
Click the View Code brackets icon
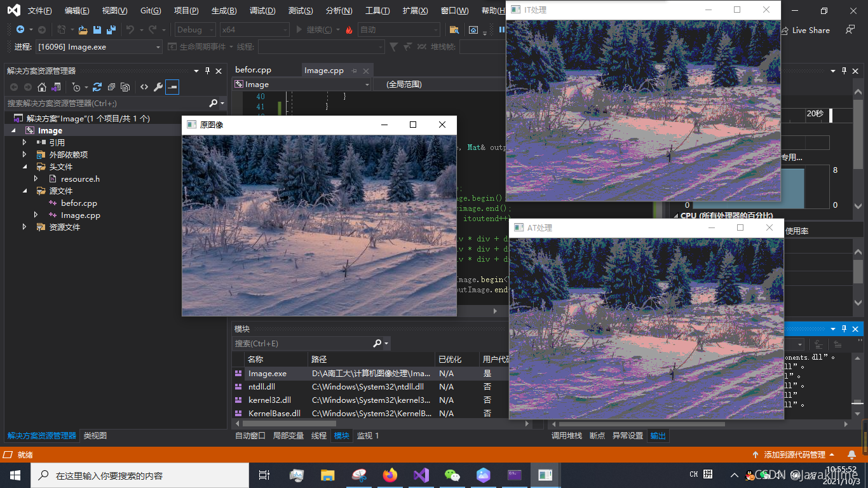coord(144,87)
